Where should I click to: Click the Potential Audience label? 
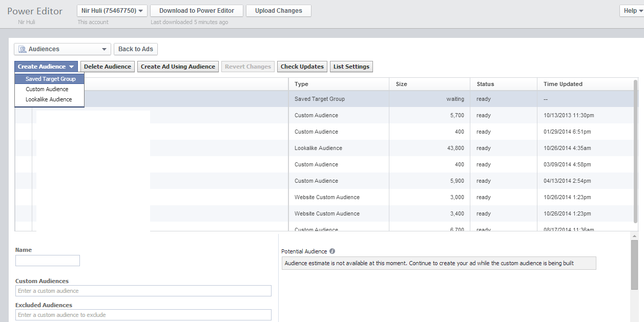304,251
